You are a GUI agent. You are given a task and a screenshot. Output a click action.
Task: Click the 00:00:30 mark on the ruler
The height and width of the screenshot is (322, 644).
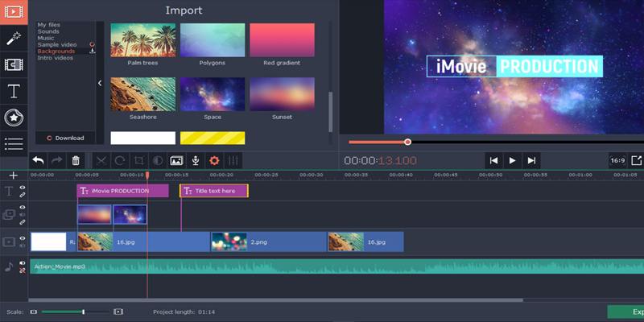coord(311,175)
